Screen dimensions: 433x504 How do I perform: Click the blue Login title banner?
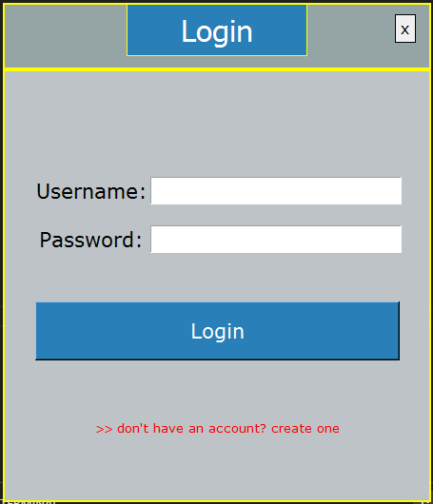click(x=217, y=30)
